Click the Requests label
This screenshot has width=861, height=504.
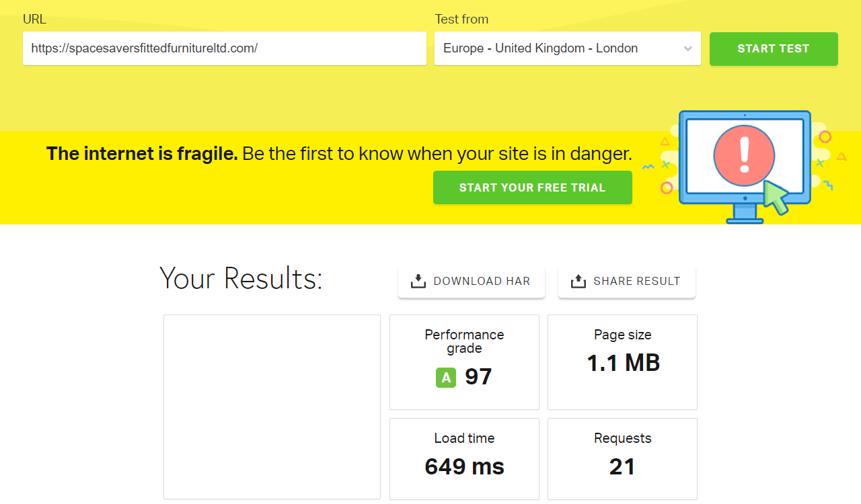coord(623,438)
